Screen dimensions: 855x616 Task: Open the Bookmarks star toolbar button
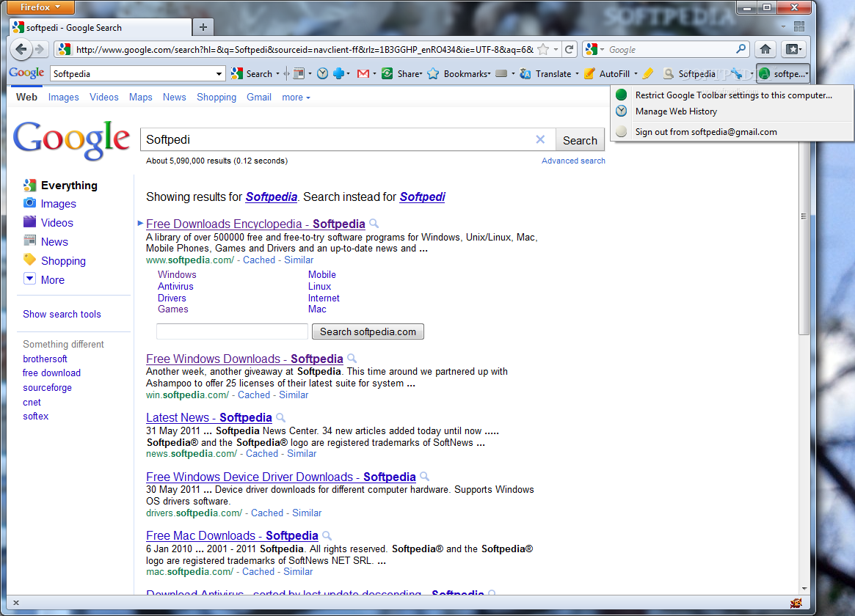(459, 73)
